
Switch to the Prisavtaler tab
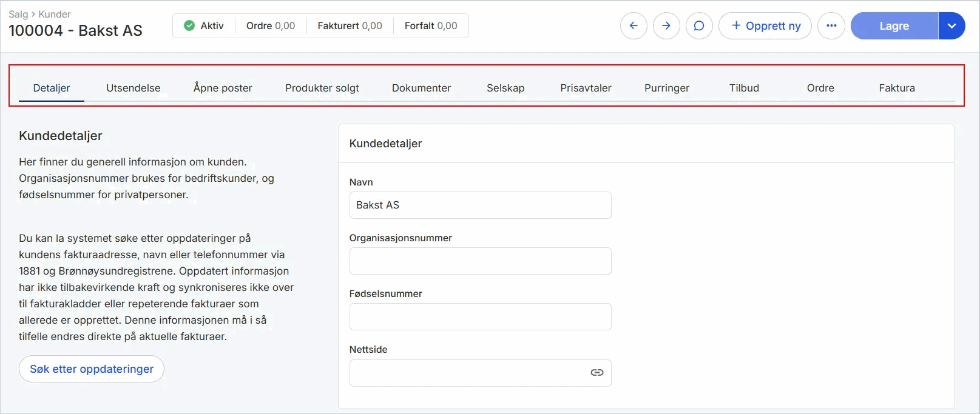586,88
